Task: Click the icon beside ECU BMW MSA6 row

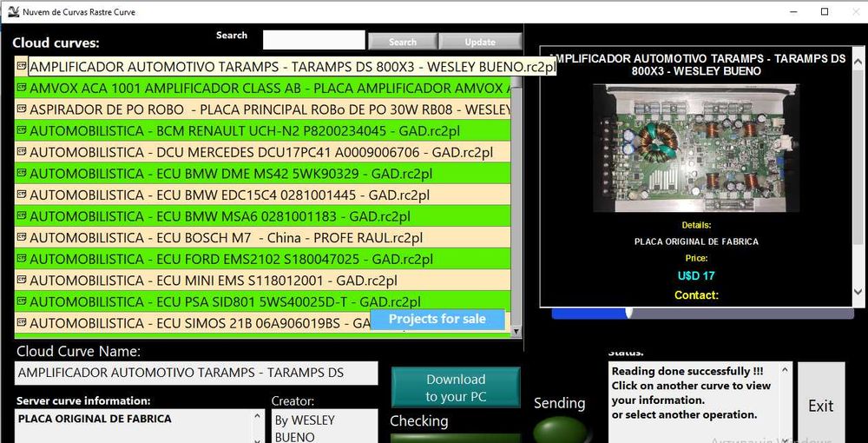Action: pos(22,215)
